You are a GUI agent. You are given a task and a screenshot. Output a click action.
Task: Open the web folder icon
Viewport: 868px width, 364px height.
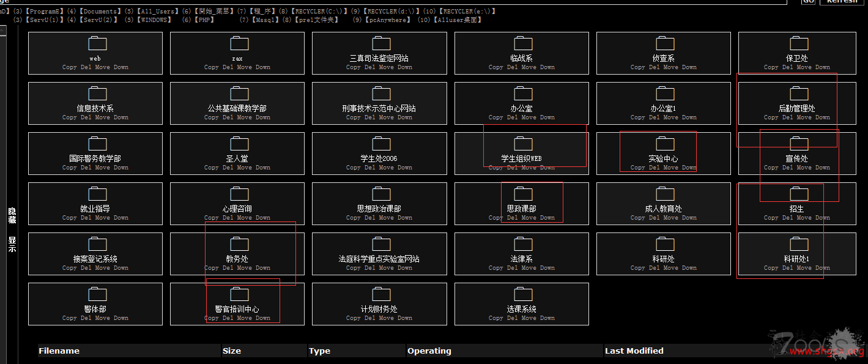pos(97,43)
